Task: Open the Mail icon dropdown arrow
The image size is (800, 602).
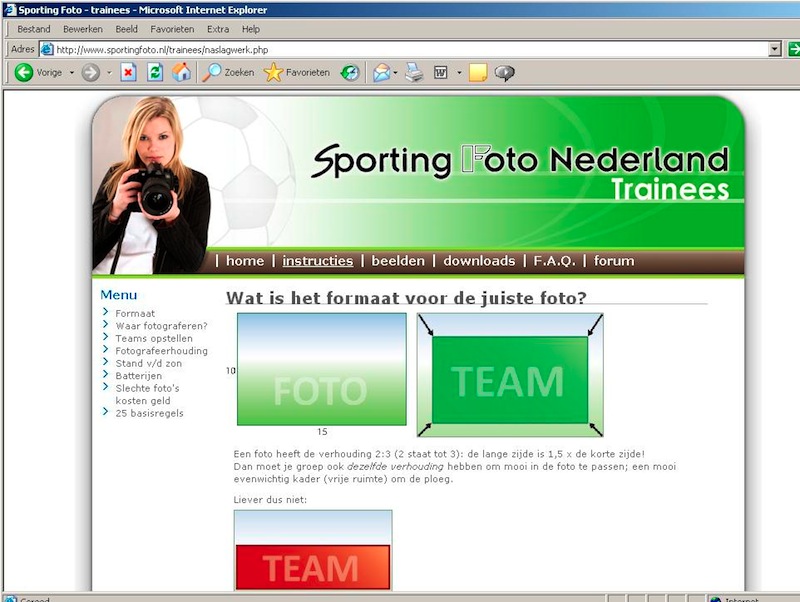Action: point(395,72)
